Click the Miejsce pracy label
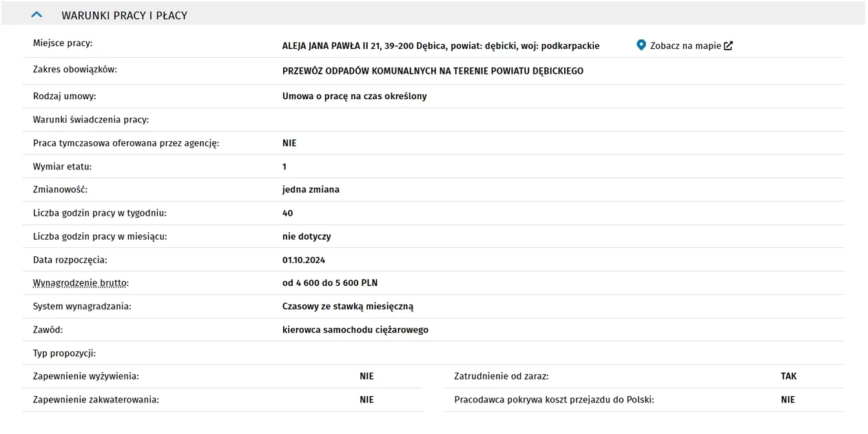Image resolution: width=868 pixels, height=434 pixels. (63, 43)
